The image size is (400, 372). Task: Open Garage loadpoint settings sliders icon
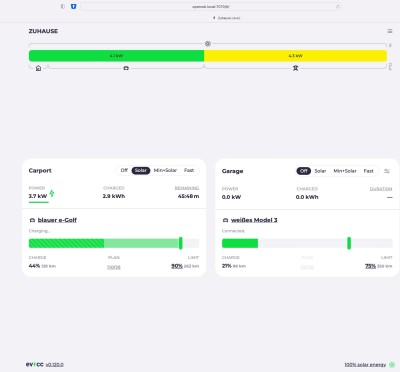click(387, 171)
